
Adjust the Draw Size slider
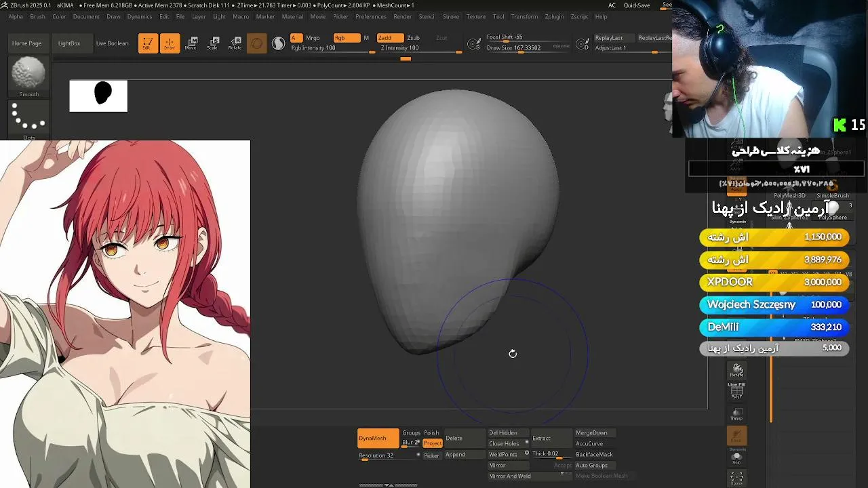coord(528,49)
